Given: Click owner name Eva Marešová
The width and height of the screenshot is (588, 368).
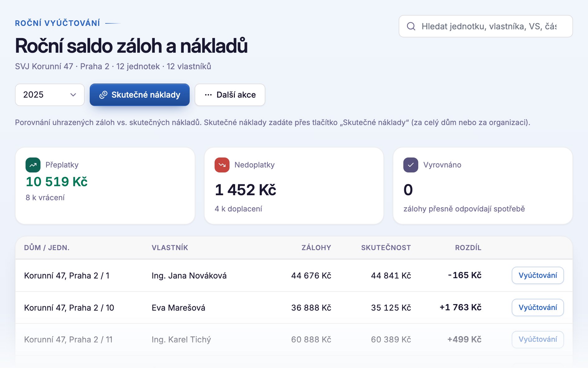Looking at the screenshot, I should (178, 308).
